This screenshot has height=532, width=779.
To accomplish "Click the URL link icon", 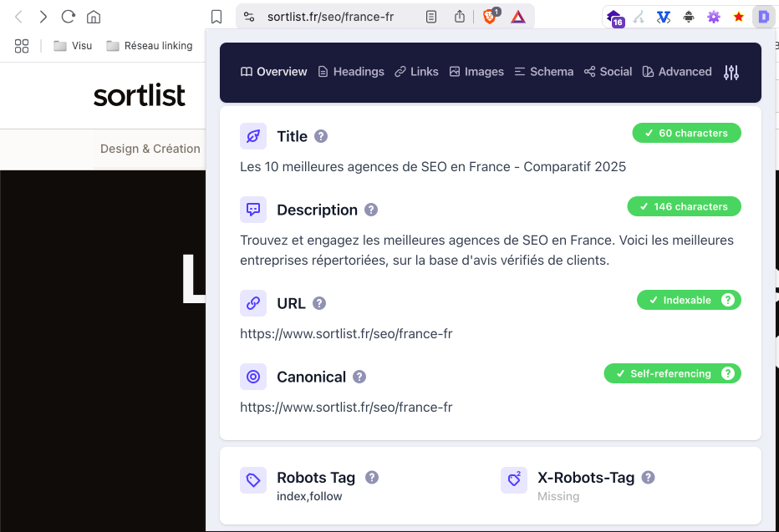I will tap(253, 303).
